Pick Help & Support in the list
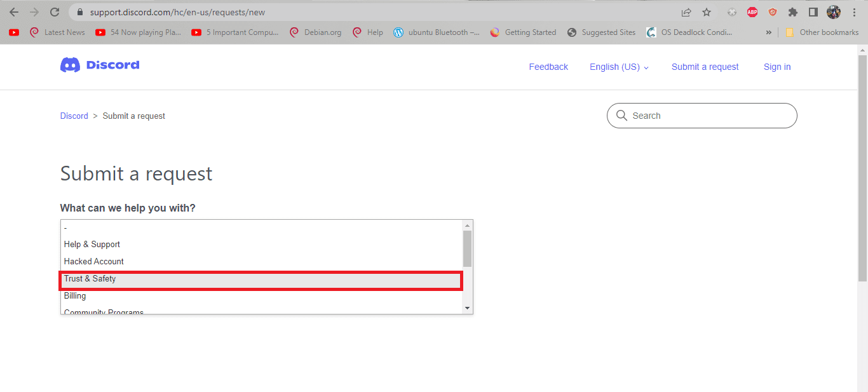Viewport: 868px width, 392px height. tap(92, 244)
